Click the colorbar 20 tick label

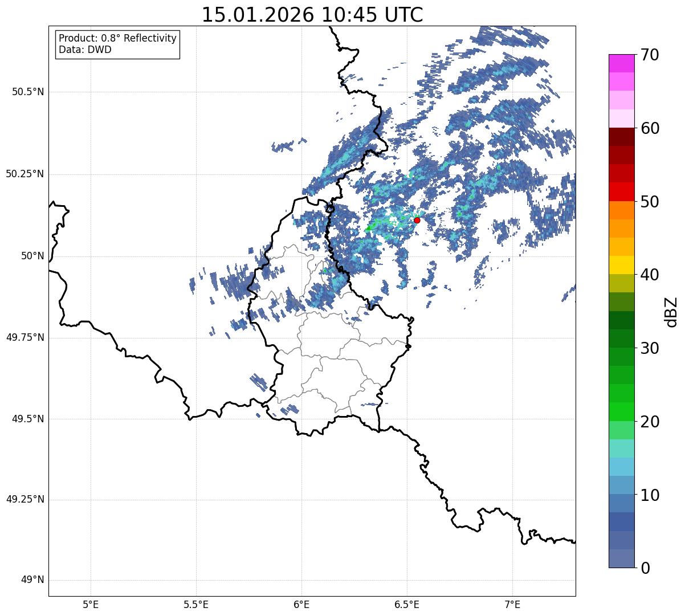coord(650,422)
